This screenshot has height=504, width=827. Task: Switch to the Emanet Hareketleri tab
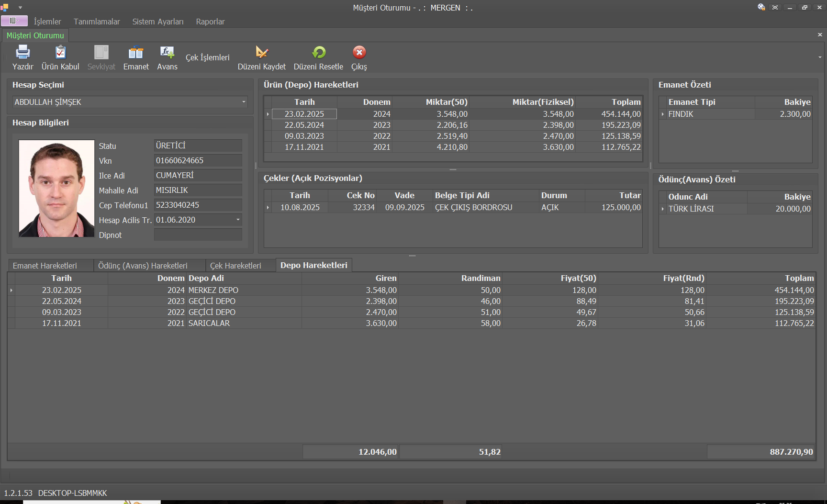click(x=45, y=266)
